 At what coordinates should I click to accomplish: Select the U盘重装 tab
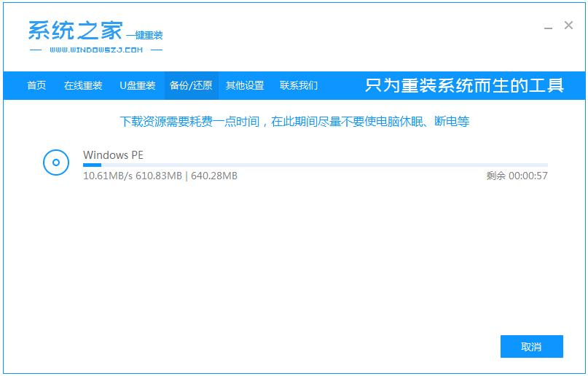point(138,85)
